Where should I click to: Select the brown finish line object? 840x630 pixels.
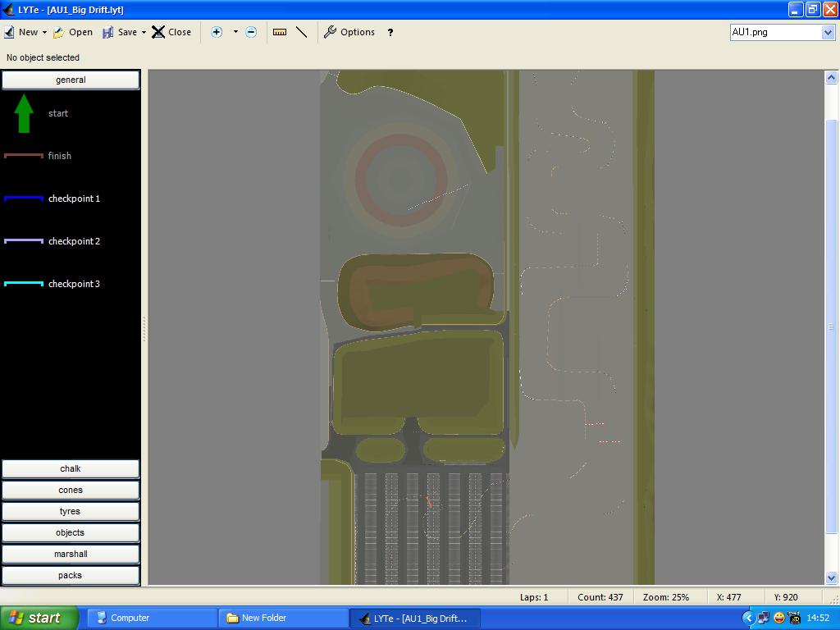pyautogui.click(x=24, y=155)
